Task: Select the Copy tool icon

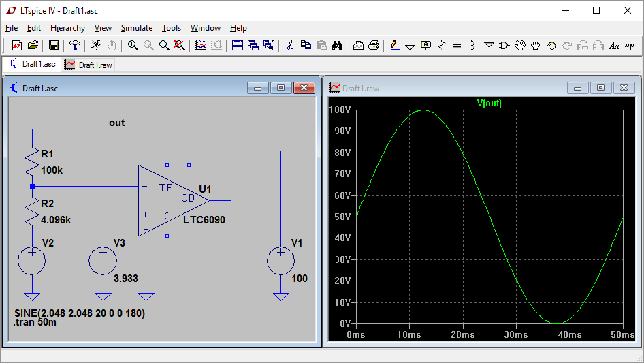Action: pyautogui.click(x=306, y=45)
